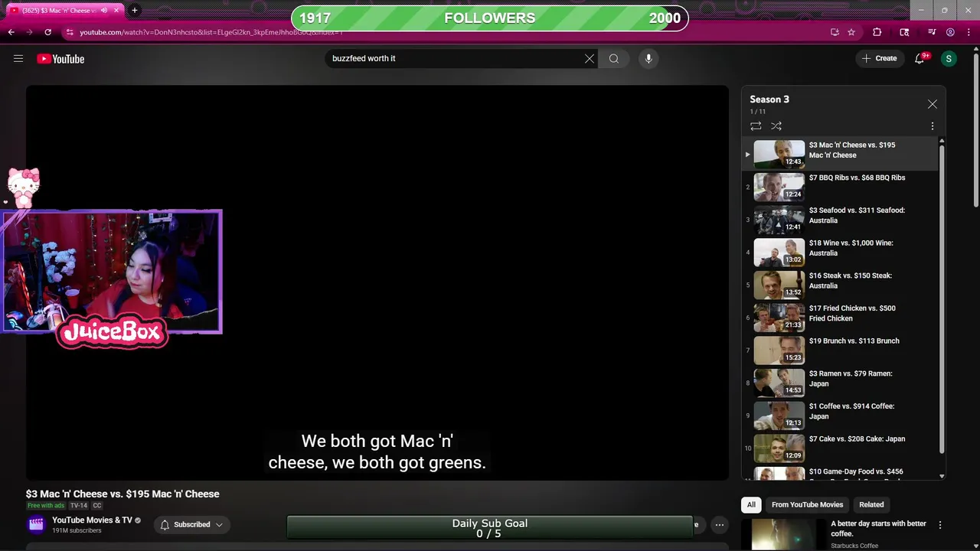Click the Free with ads badge

tap(46, 506)
